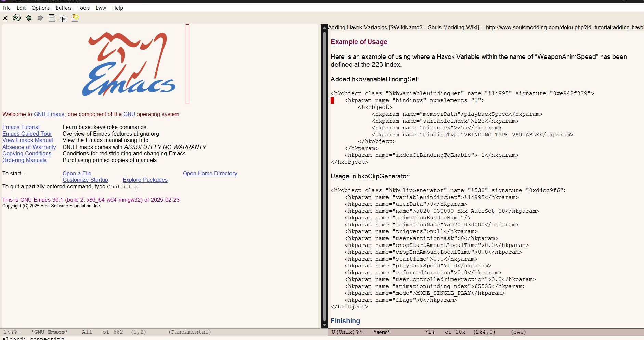This screenshot has width=644, height=340.
Task: Add bookmark with the star icon
Action: click(75, 18)
